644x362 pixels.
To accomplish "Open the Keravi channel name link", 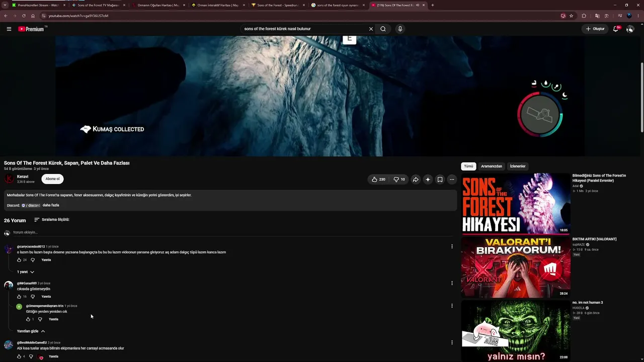I will click(23, 176).
